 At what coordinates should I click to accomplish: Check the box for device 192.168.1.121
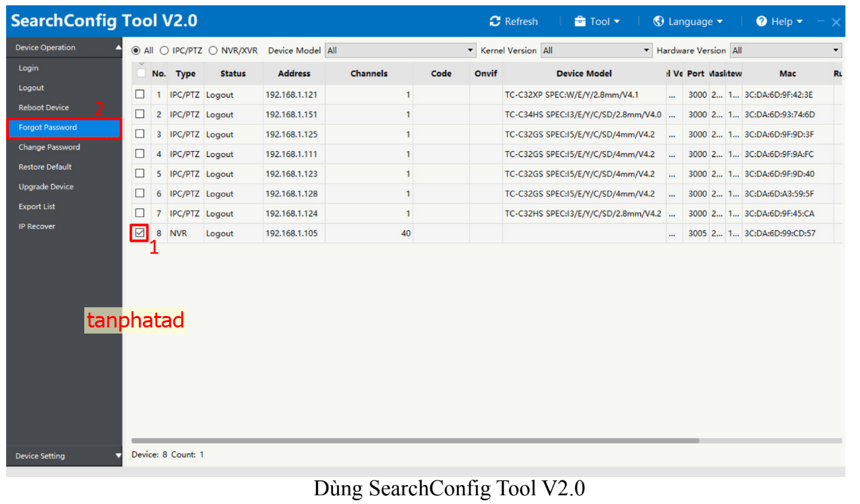140,94
